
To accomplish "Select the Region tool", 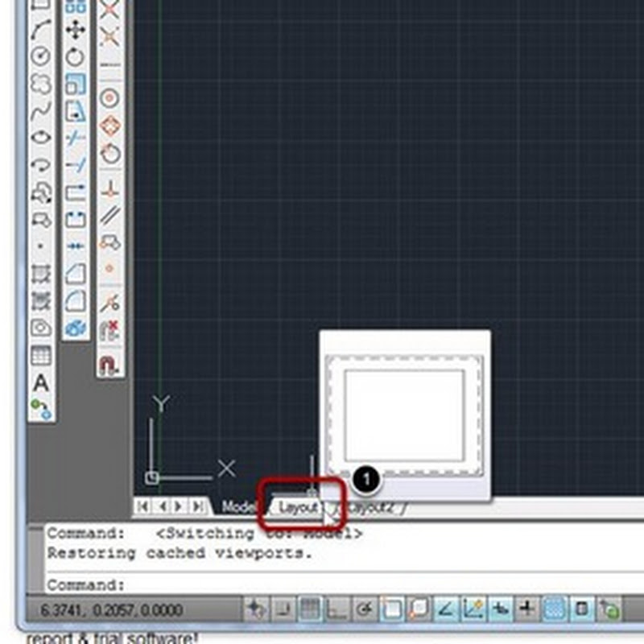I will (41, 328).
